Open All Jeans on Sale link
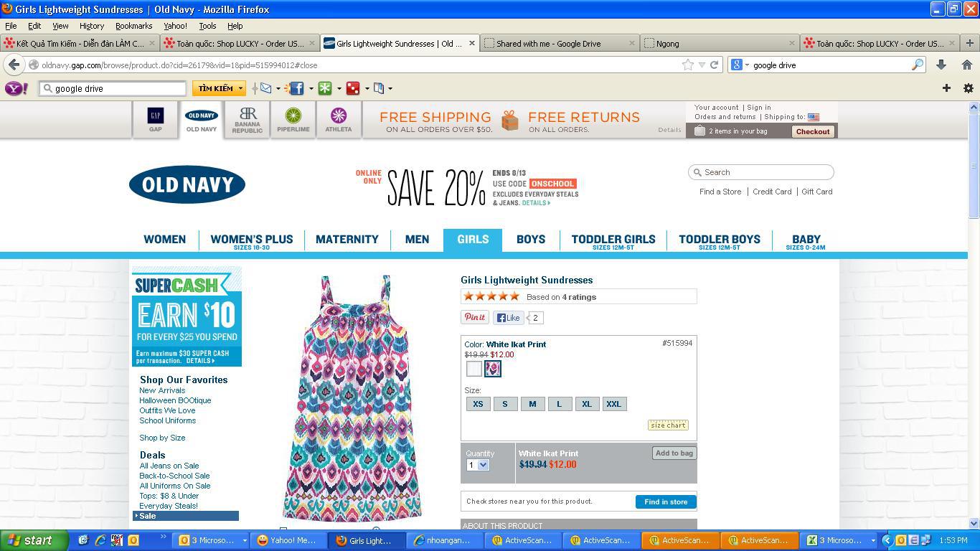Screen dimensions: 980x551 click(x=169, y=466)
